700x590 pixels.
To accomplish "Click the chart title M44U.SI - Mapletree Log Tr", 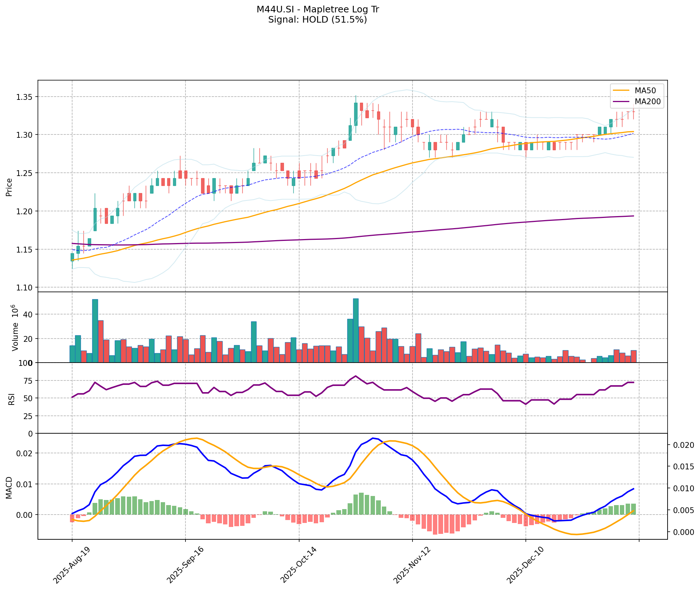I will 317,9.
